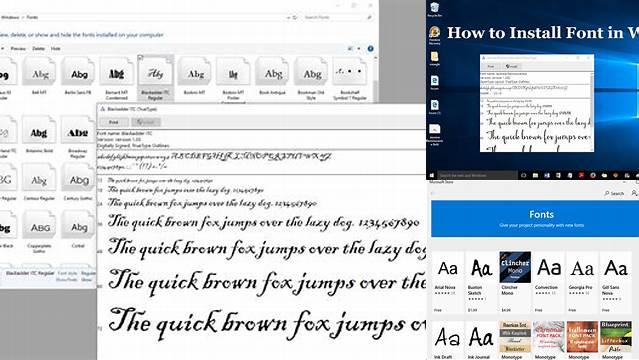The image size is (639, 360).
Task: Select the Book Antiqua font icon
Action: (272, 73)
